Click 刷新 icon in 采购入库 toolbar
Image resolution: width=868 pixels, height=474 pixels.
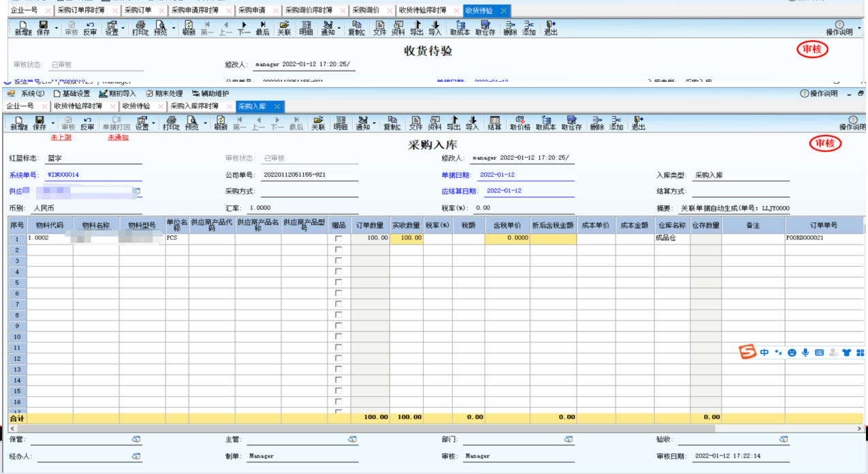pyautogui.click(x=220, y=123)
